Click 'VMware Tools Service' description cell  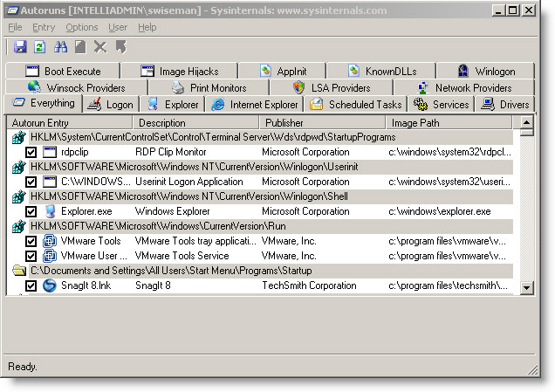[x=182, y=256]
